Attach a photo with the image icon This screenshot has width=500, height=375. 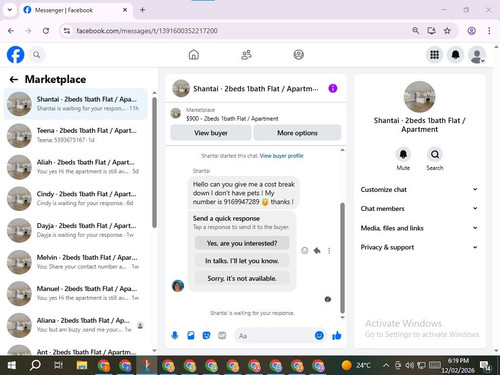(191, 335)
